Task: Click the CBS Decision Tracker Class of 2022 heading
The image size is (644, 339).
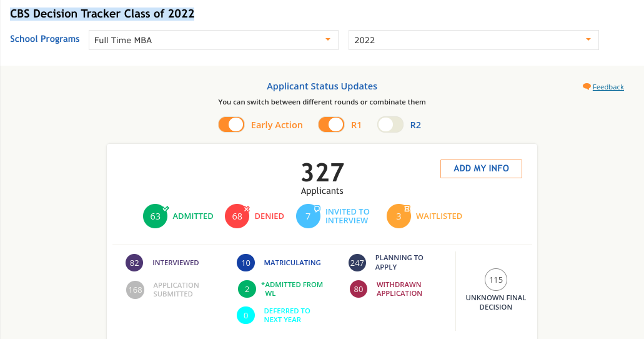Action: [x=102, y=14]
